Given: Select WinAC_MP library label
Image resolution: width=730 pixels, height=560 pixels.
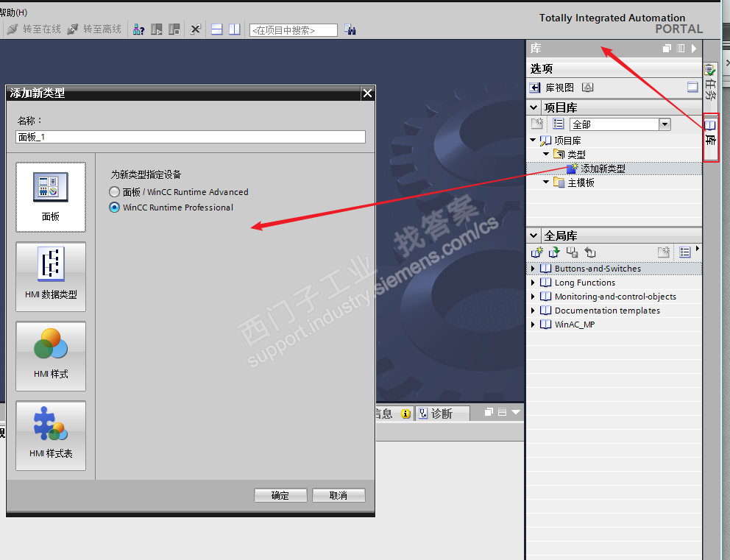Looking at the screenshot, I should pyautogui.click(x=575, y=325).
